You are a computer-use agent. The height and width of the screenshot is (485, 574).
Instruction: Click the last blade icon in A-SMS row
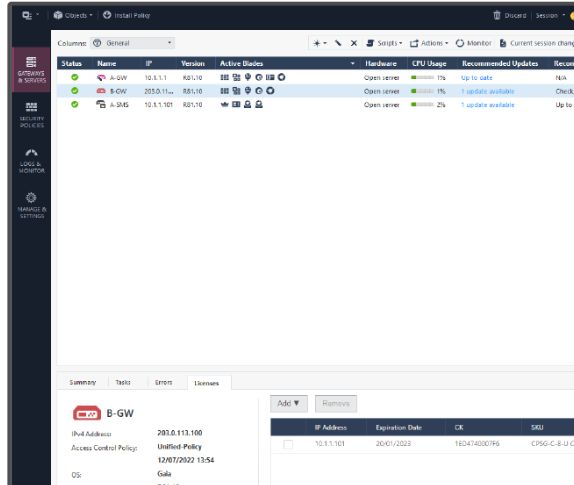(x=259, y=104)
